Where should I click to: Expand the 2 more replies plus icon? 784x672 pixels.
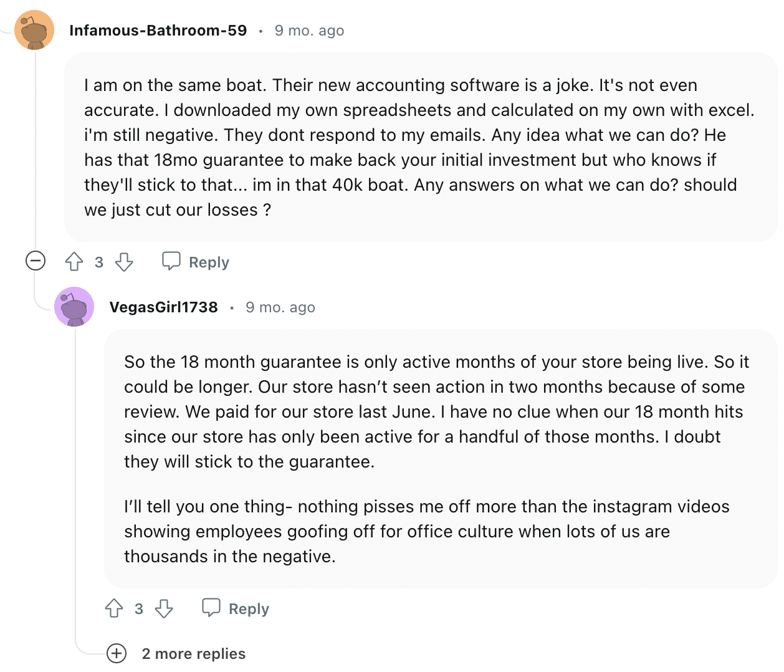coord(117,653)
